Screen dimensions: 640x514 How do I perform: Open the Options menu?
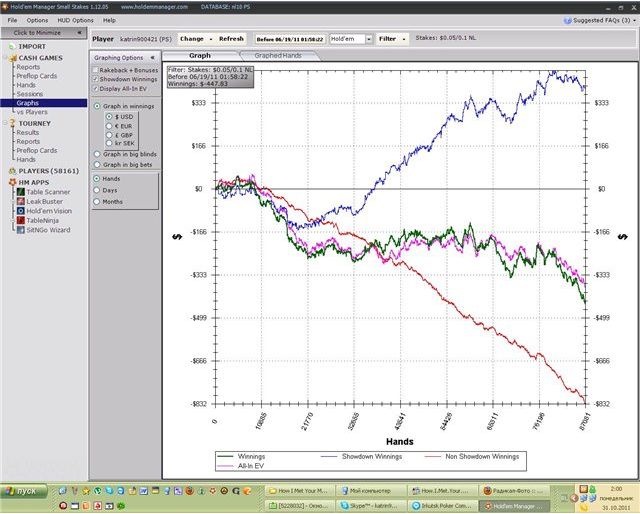coord(37,20)
